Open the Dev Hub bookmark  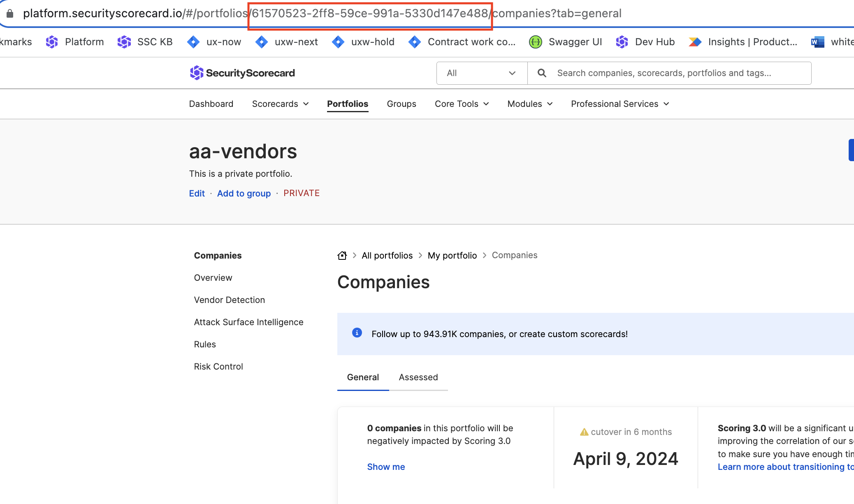(x=654, y=42)
